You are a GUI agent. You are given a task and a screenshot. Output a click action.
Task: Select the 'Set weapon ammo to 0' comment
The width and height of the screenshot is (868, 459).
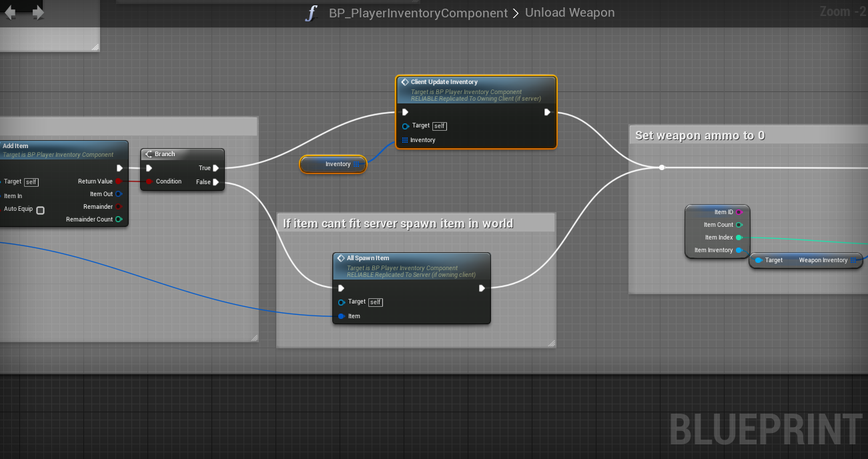699,135
